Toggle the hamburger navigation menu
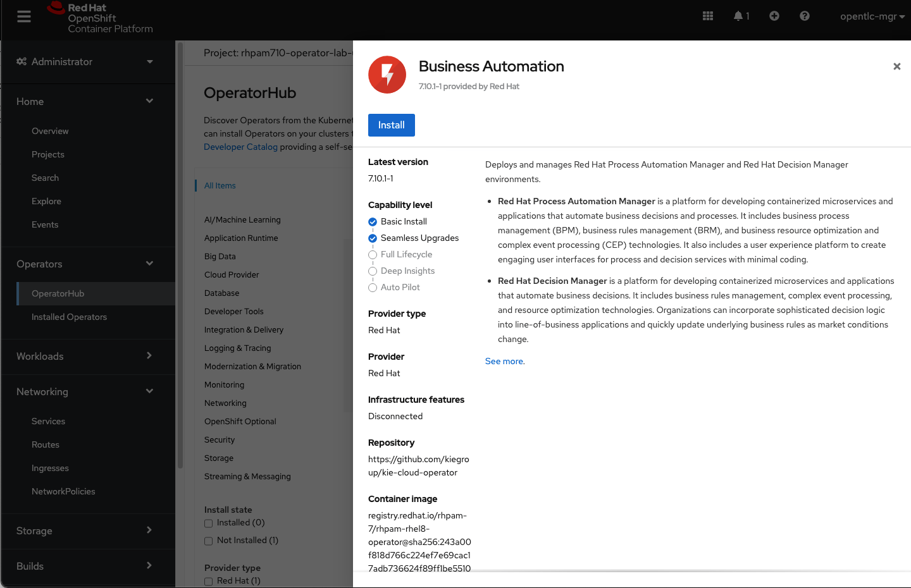Screen dimensions: 911x588 point(24,16)
